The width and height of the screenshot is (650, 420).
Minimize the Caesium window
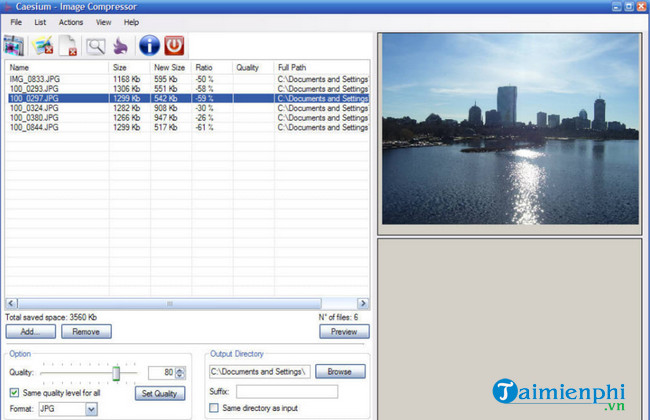[617, 6]
